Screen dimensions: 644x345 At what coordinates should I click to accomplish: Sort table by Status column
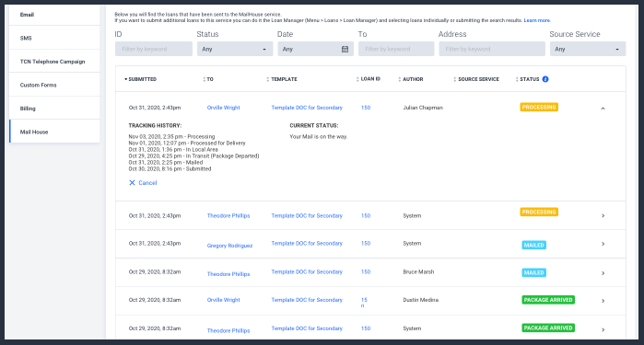pos(527,79)
